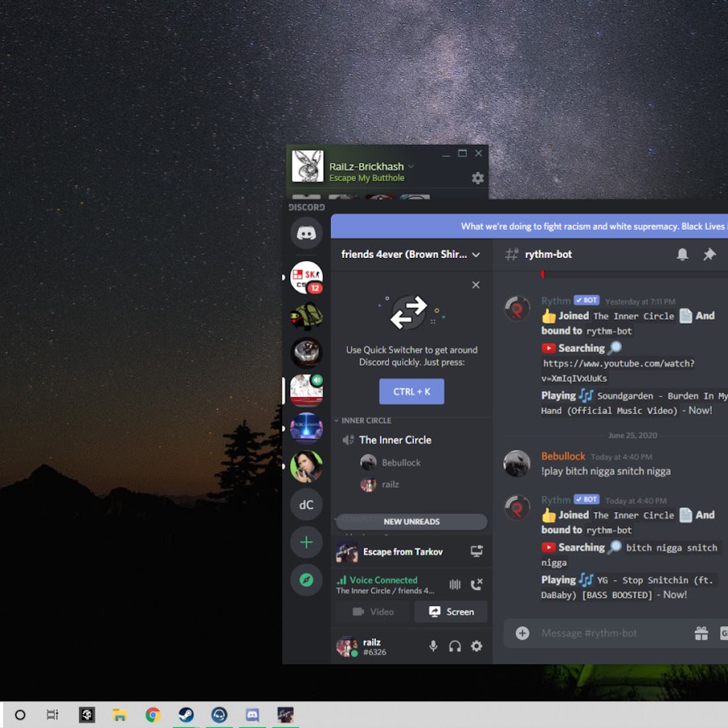Add a server with the plus icon
Screen dimensions: 728x728
point(306,542)
